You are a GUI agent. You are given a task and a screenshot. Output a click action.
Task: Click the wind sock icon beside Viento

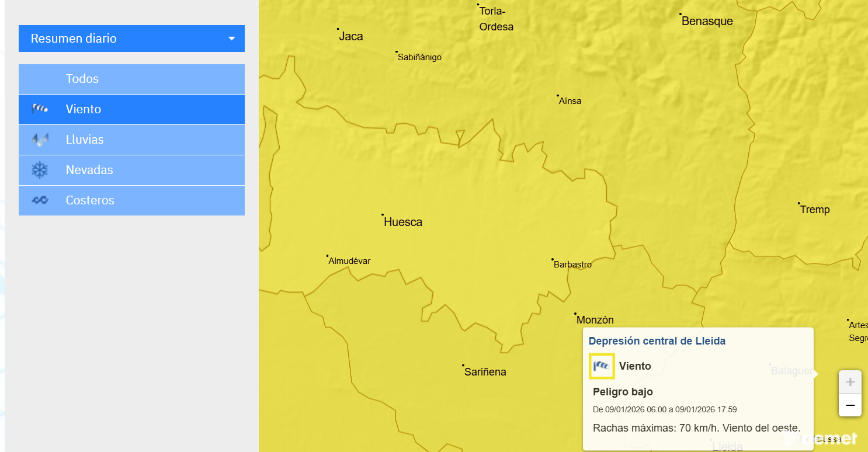[40, 109]
